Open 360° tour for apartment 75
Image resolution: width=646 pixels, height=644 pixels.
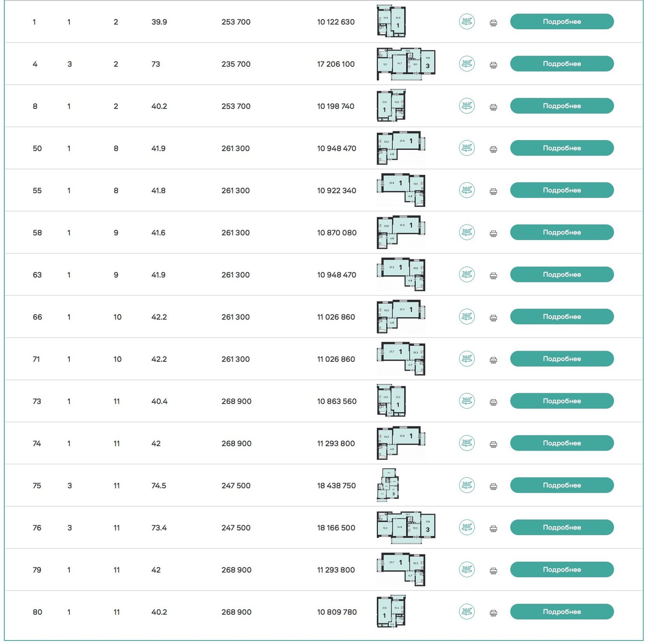click(467, 485)
